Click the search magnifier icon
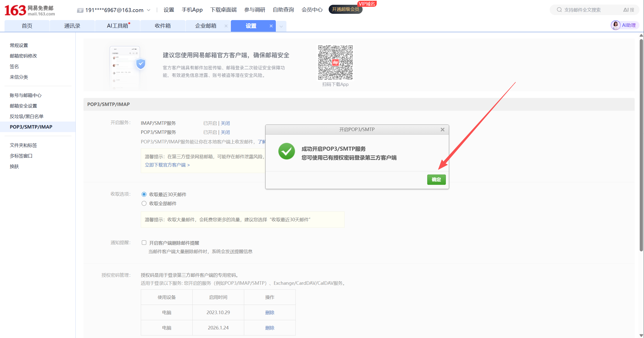644x338 pixels. pyautogui.click(x=559, y=10)
